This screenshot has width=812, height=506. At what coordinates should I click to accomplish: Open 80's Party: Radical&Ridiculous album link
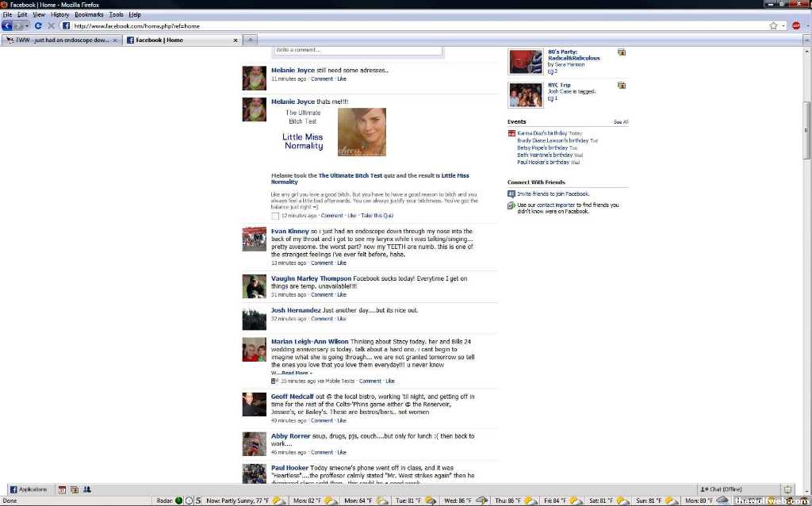(x=574, y=55)
